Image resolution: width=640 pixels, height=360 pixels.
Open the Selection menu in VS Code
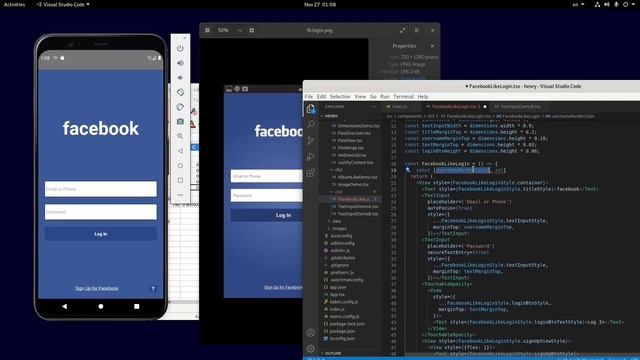tap(340, 97)
